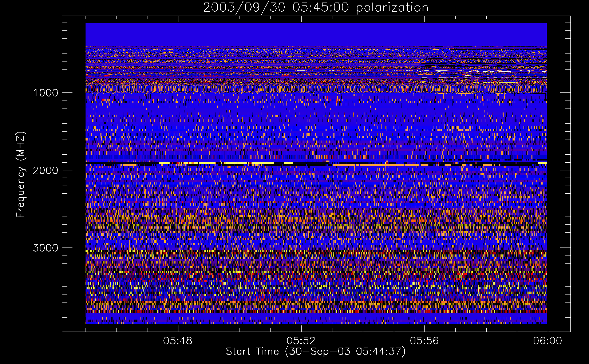Click the white-orange horizontal stripe near 2000 MHz

pyautogui.click(x=316, y=164)
